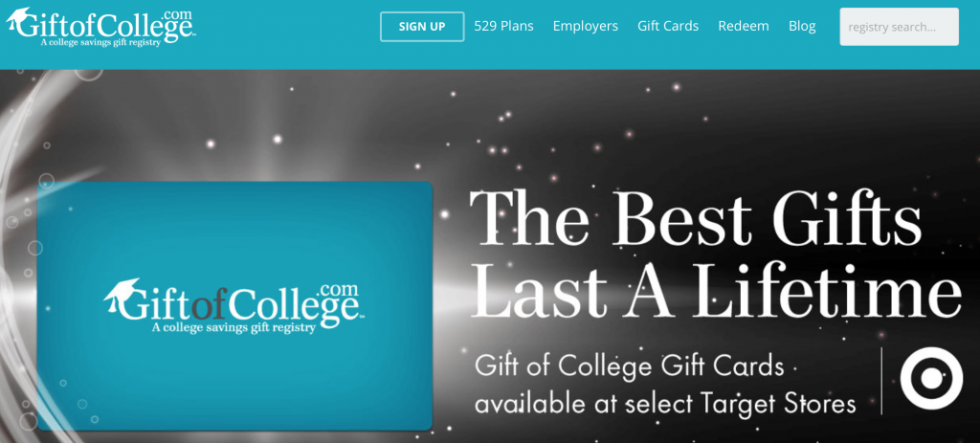Open the Gift Cards menu item
The height and width of the screenshot is (443, 980).
point(667,26)
